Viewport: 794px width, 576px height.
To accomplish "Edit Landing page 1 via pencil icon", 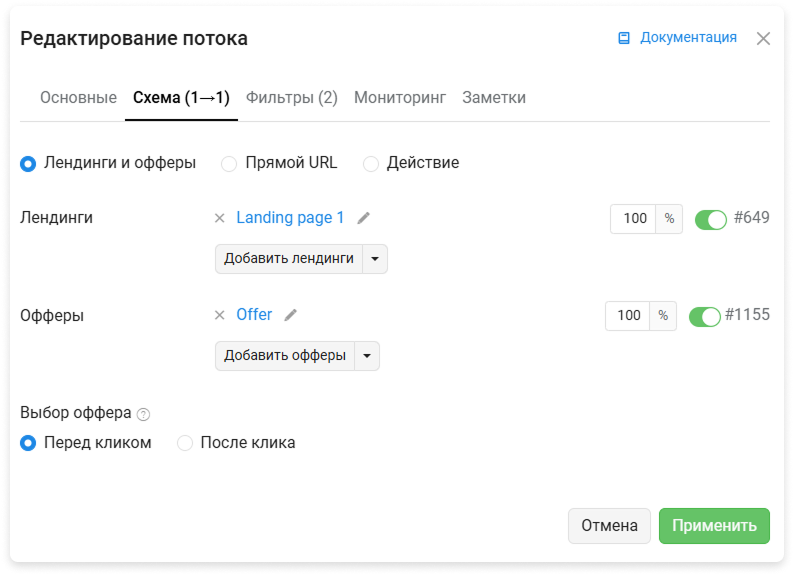I will tap(364, 218).
